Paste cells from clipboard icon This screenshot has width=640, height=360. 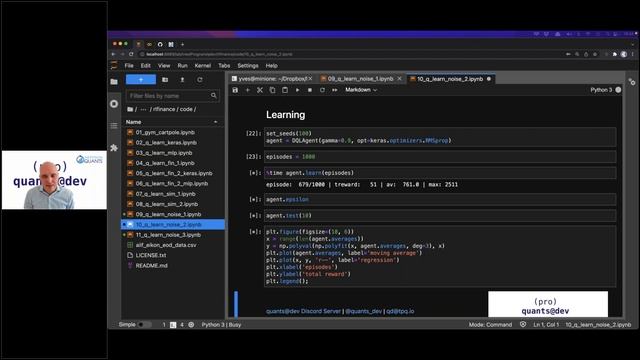click(285, 90)
